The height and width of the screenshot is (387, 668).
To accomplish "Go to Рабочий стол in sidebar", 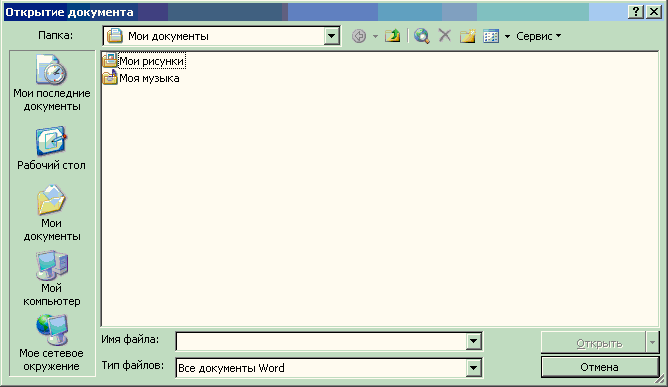I will click(51, 148).
